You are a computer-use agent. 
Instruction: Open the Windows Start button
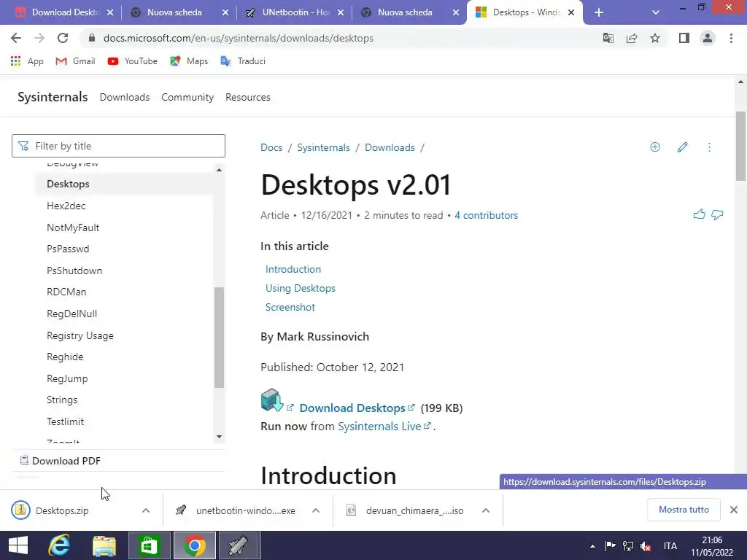click(x=18, y=545)
